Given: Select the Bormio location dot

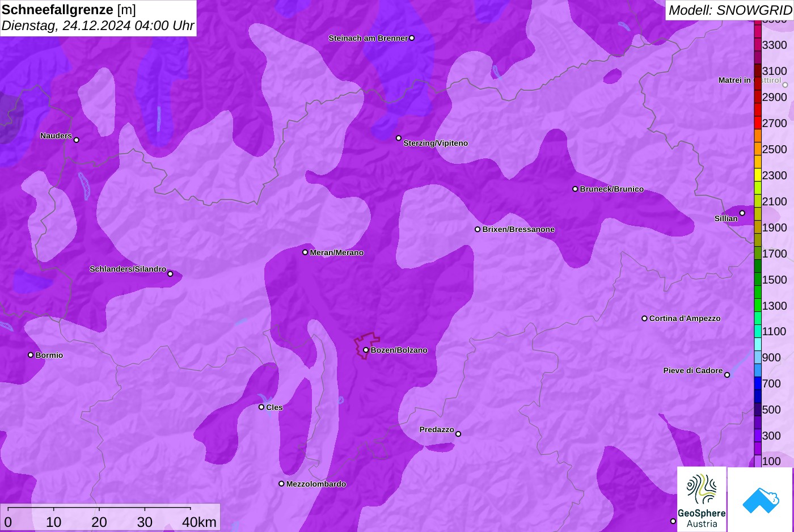Looking at the screenshot, I should (31, 355).
